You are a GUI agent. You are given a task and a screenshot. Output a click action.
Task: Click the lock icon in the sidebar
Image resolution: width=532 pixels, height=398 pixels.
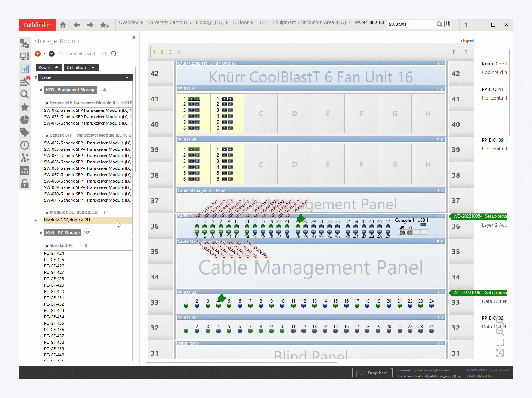coord(25,183)
